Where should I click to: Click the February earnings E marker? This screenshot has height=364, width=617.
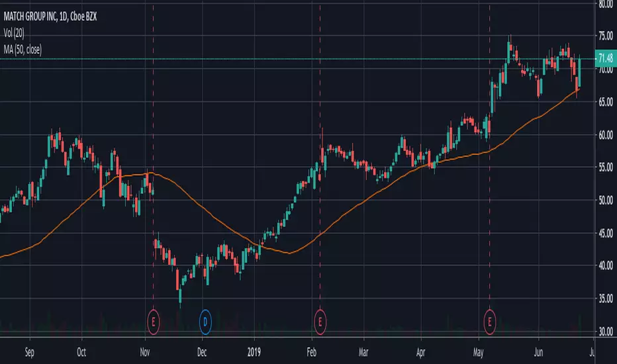(x=320, y=322)
